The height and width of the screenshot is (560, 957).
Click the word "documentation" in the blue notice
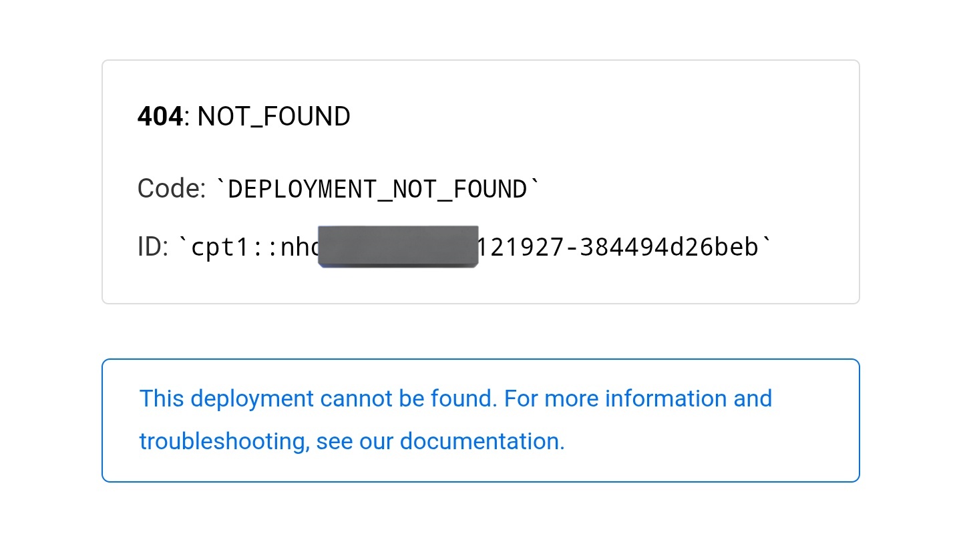coord(482,441)
